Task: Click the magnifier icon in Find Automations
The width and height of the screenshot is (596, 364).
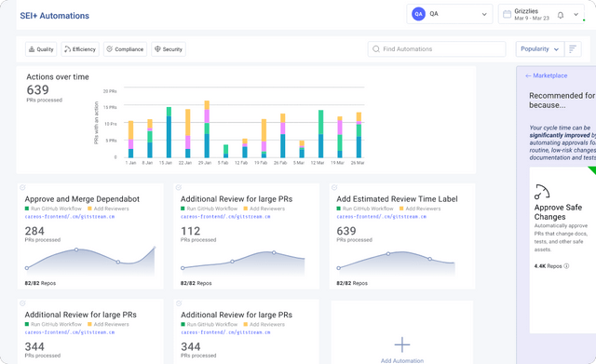Action: [x=376, y=49]
